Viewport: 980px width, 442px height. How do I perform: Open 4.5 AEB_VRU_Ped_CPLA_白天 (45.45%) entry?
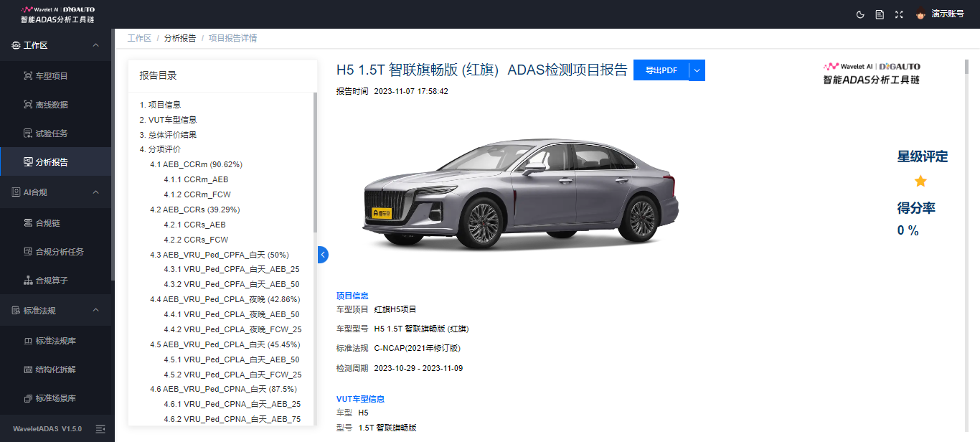tap(225, 344)
